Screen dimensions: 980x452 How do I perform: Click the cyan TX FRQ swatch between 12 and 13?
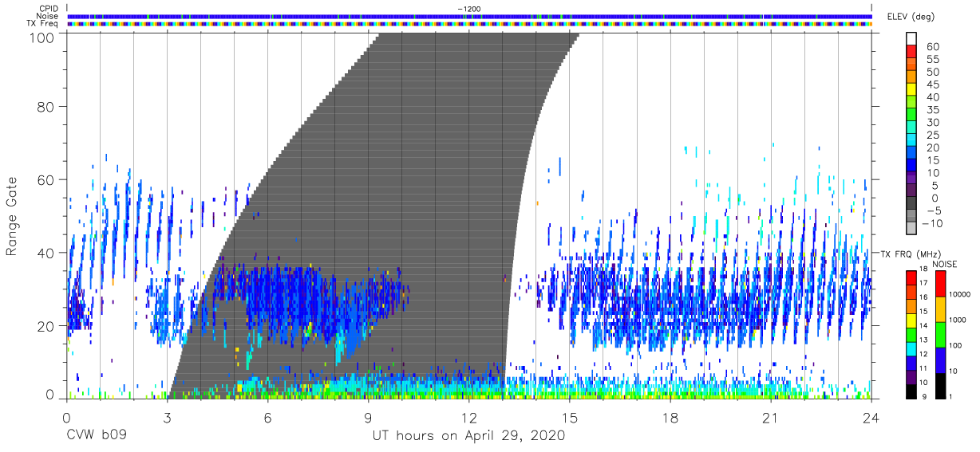[911, 348]
